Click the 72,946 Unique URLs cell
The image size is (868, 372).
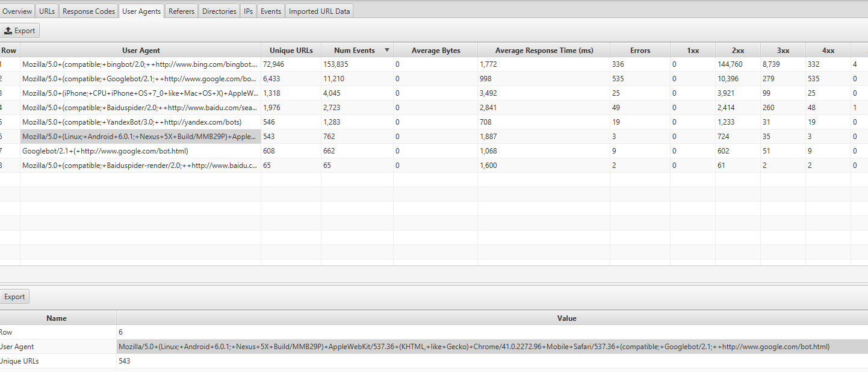pos(291,64)
